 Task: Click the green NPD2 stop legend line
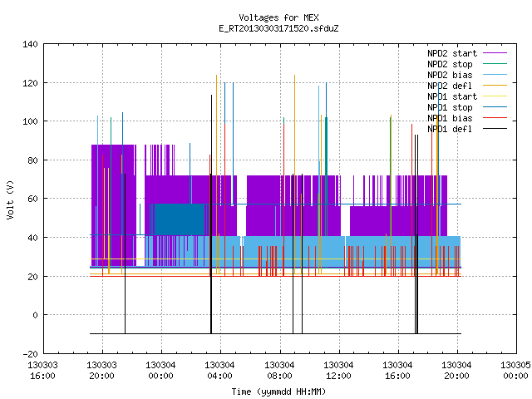click(495, 64)
